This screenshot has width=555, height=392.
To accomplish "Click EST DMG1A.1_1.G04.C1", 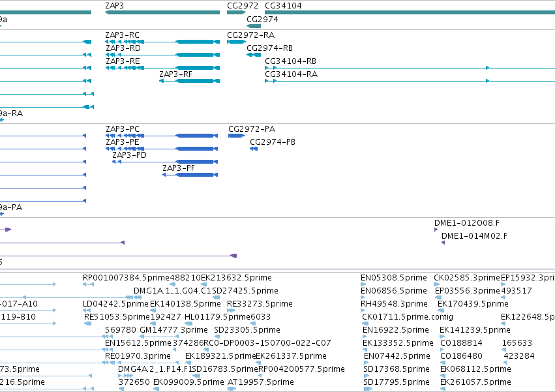I will (x=172, y=291).
